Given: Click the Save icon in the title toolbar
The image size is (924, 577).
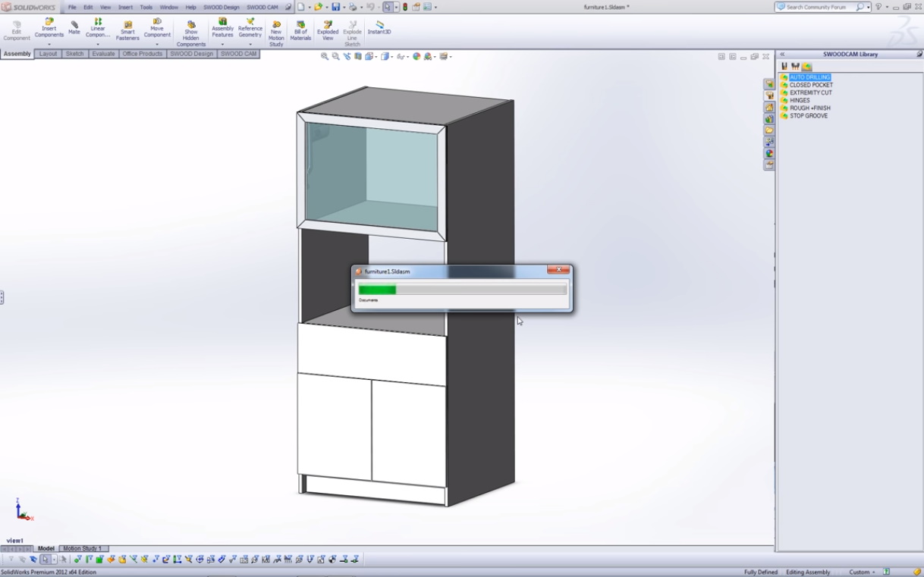Looking at the screenshot, I should click(x=335, y=7).
